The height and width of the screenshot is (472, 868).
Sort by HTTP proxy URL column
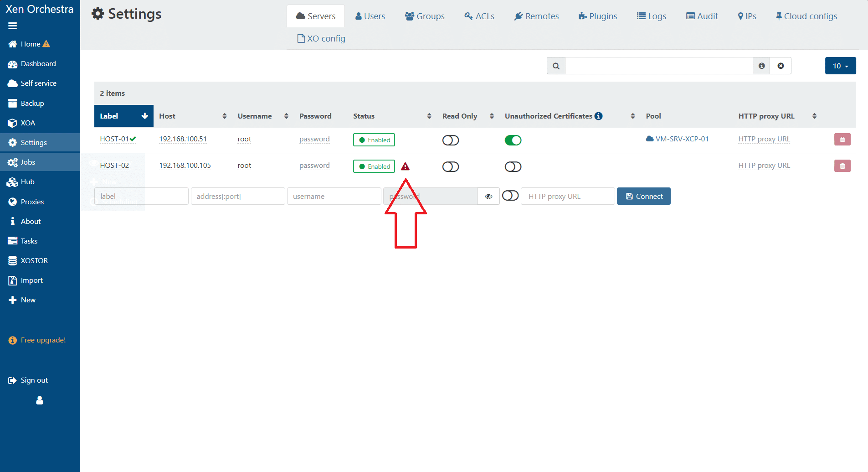[x=777, y=116]
